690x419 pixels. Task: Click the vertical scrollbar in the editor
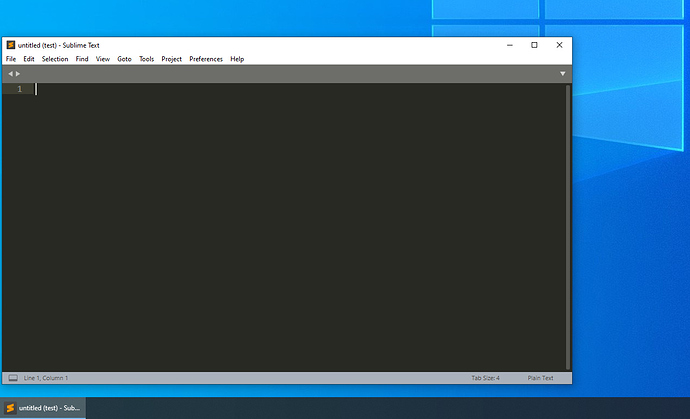point(568,227)
